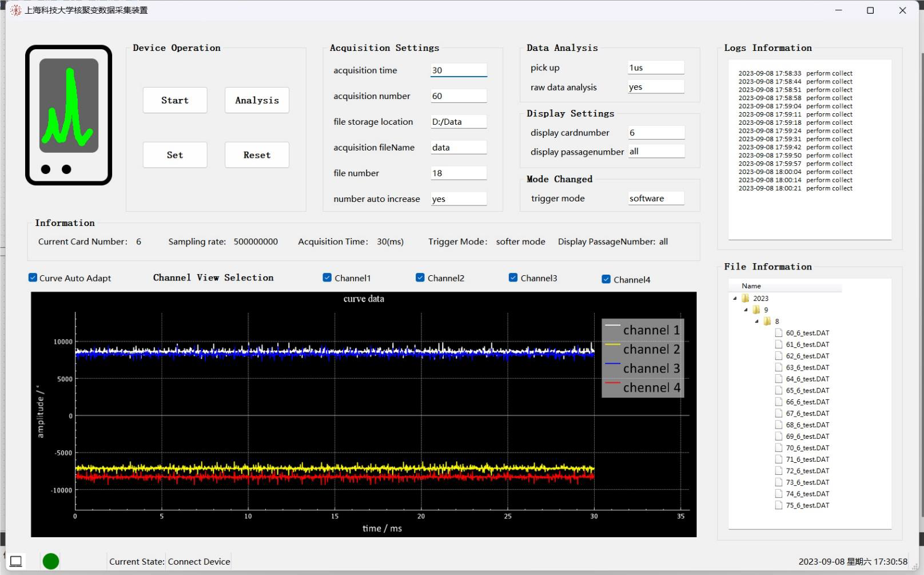Screen dimensions: 924x575
Task: Uncheck the Channel1 checkbox
Action: (327, 277)
